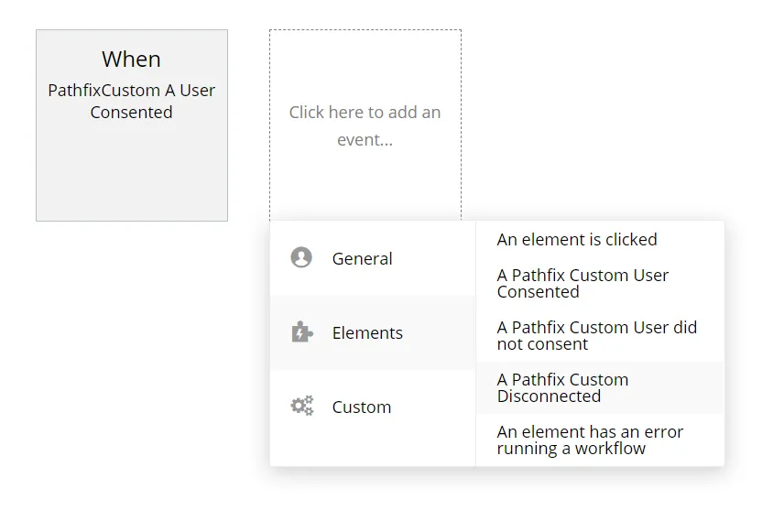Select the 'PathfixCustom A User Consented' workflow card
This screenshot has width=784, height=532.
[x=132, y=125]
